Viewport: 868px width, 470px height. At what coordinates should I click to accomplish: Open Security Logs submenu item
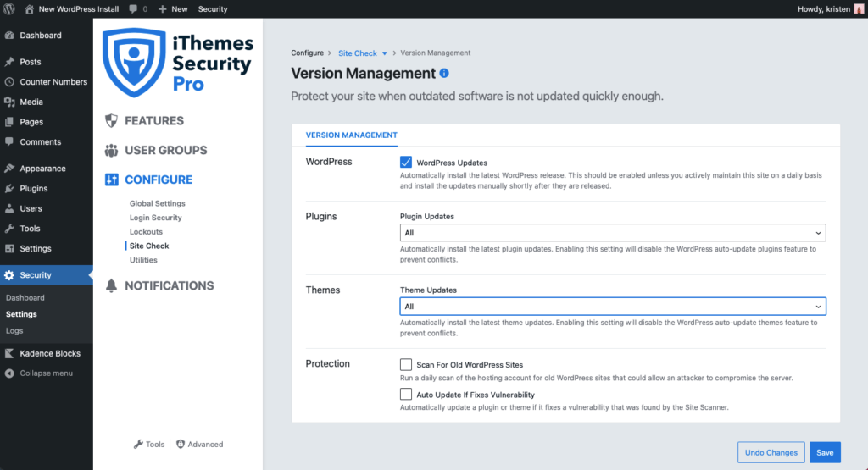pos(14,330)
